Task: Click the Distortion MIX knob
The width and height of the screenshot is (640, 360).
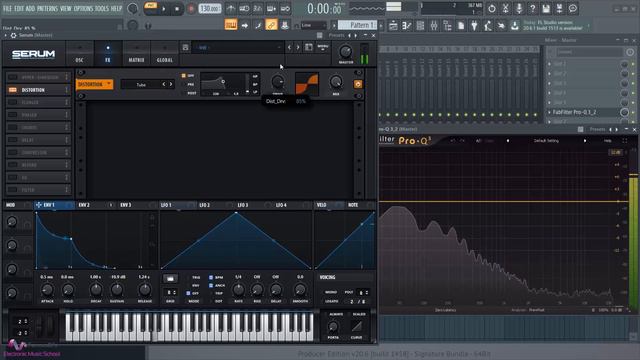Action: (x=336, y=82)
